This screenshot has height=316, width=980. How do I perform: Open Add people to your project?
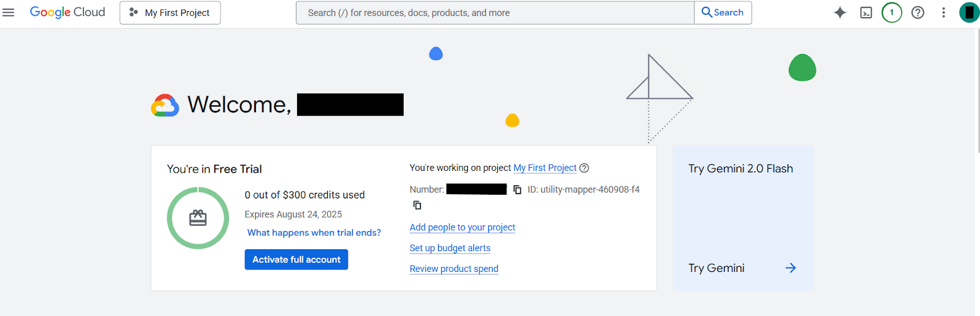click(x=462, y=227)
